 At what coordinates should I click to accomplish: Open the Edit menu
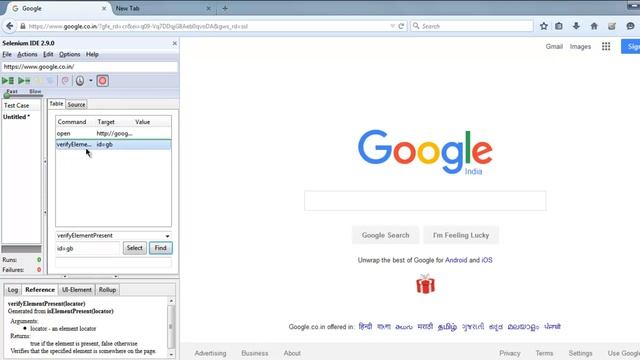tap(48, 54)
